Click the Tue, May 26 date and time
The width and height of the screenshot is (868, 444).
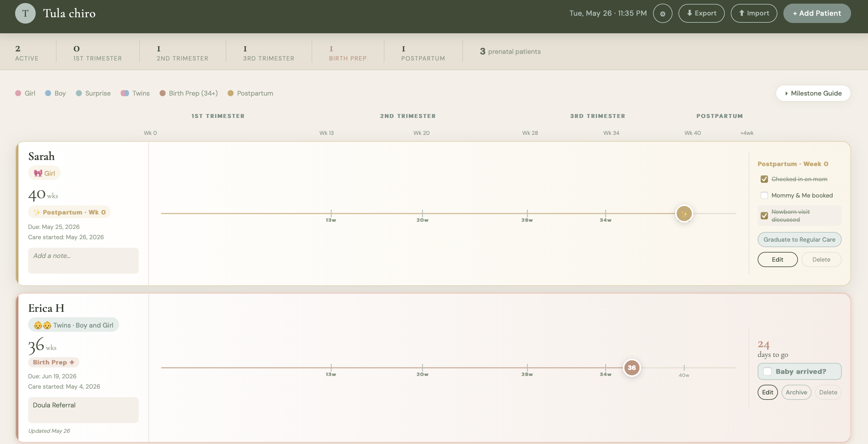pyautogui.click(x=608, y=14)
